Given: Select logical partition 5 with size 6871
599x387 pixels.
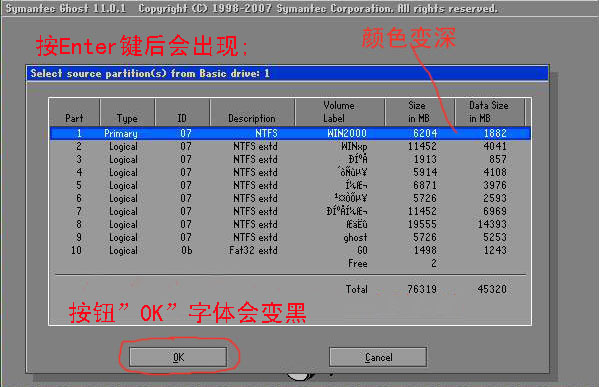Looking at the screenshot, I should pos(290,185).
